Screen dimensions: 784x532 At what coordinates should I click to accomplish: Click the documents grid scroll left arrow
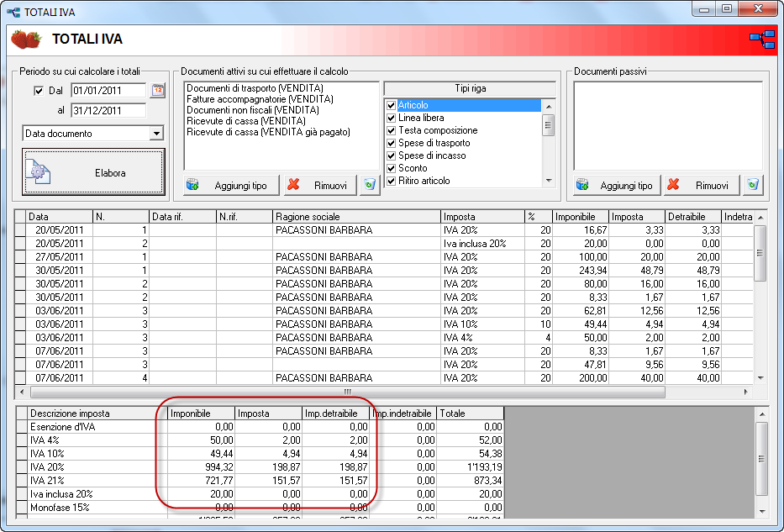[x=22, y=392]
